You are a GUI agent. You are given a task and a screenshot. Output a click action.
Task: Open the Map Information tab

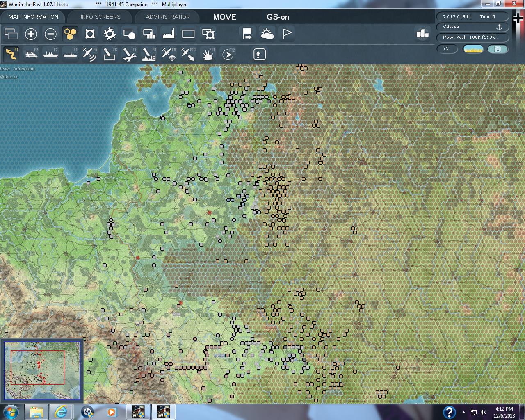33,17
